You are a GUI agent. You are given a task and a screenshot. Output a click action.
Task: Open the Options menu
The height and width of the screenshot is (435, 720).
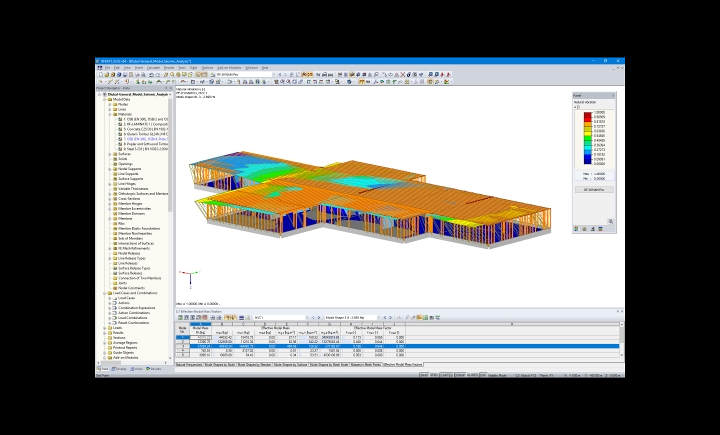208,68
